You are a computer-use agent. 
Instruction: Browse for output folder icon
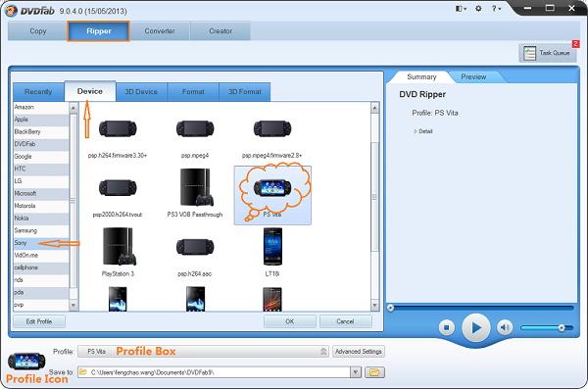tap(374, 372)
